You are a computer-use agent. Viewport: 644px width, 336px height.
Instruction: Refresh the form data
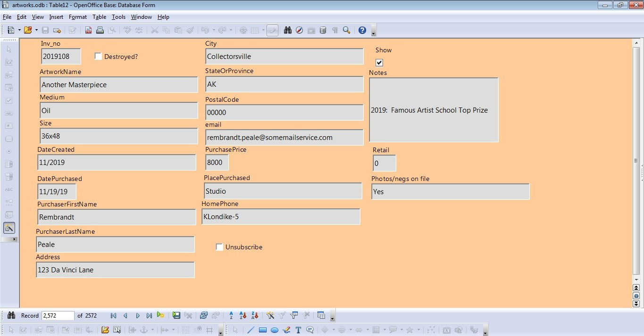[204, 315]
